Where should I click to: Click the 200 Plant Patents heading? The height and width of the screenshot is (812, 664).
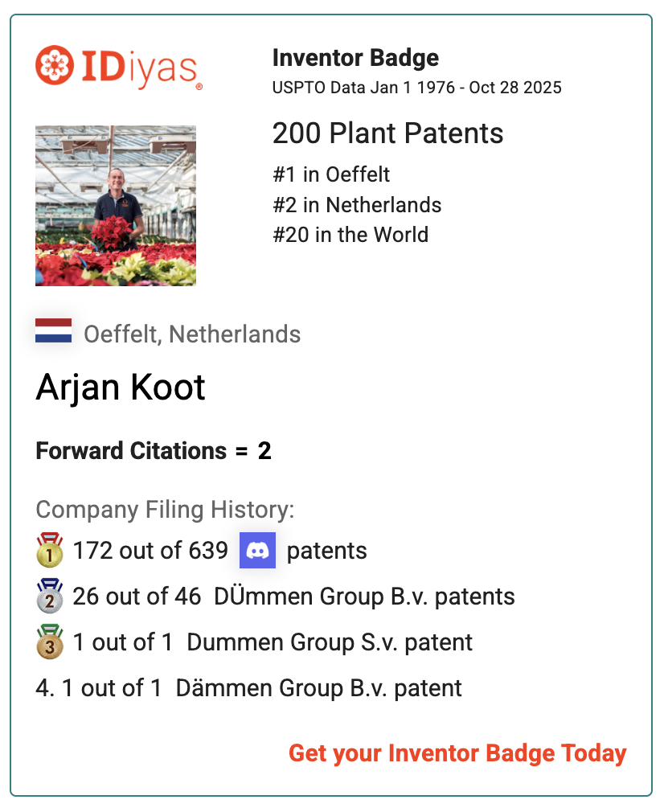[387, 133]
